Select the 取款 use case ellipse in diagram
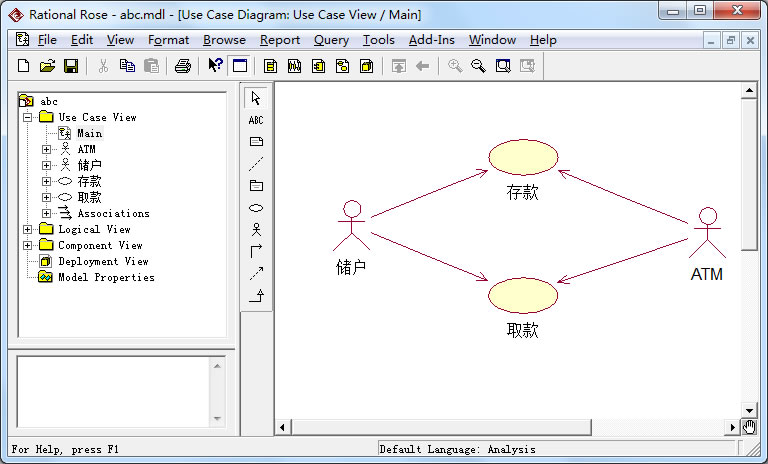 [523, 295]
